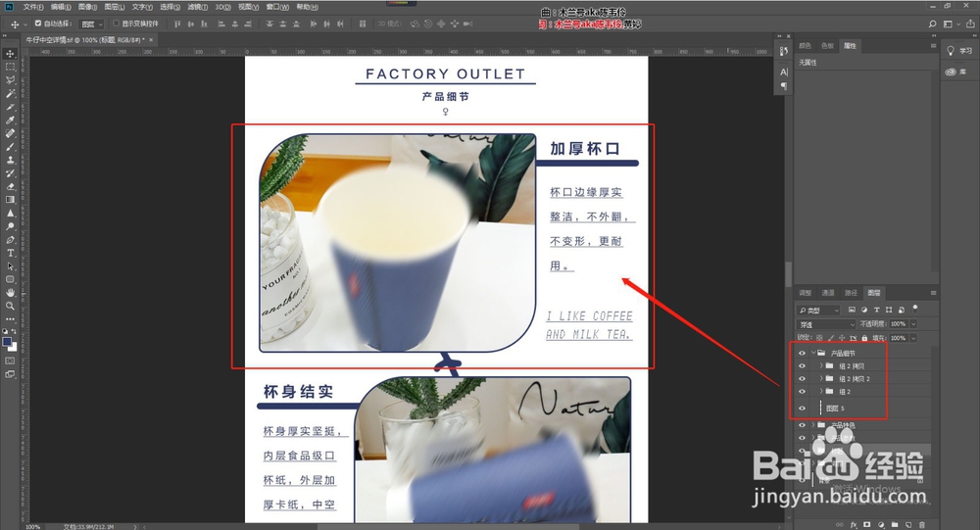Create new adjustment layer icon
The image size is (980, 530).
(x=881, y=525)
